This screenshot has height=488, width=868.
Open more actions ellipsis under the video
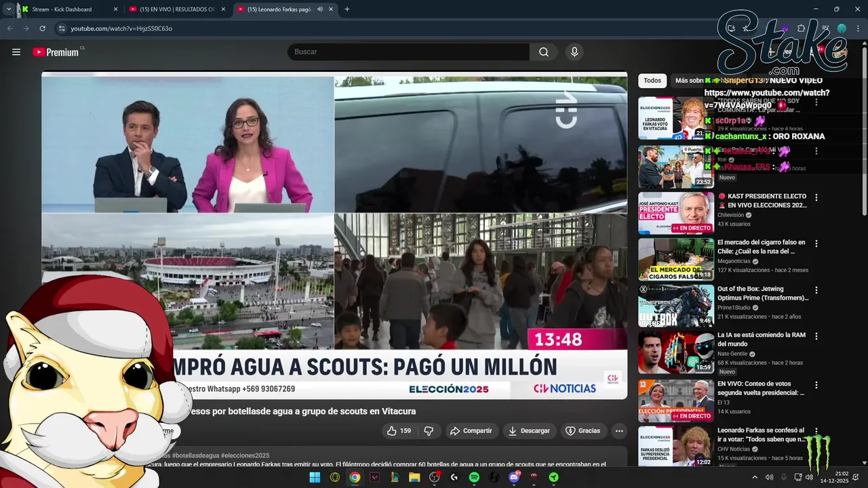[618, 430]
